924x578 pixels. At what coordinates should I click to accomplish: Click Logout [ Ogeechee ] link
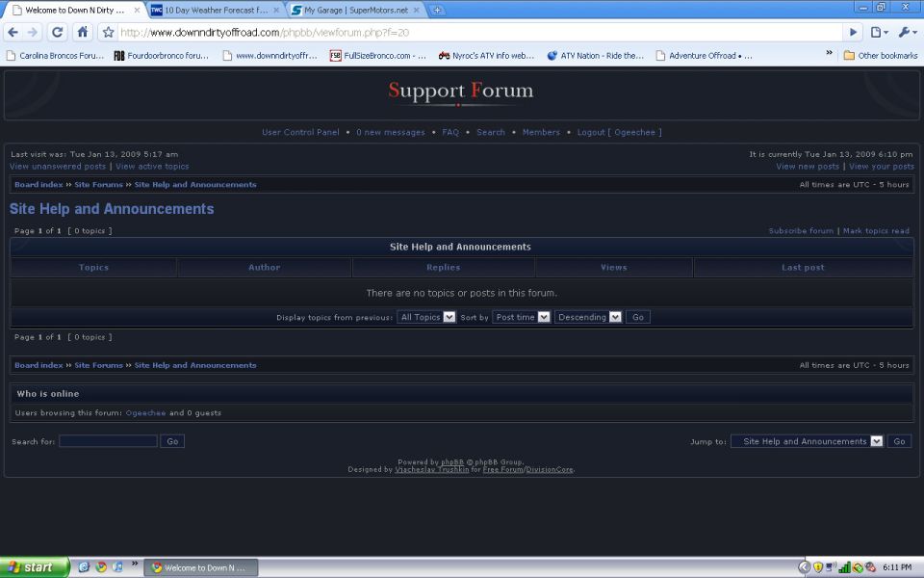pyautogui.click(x=619, y=132)
